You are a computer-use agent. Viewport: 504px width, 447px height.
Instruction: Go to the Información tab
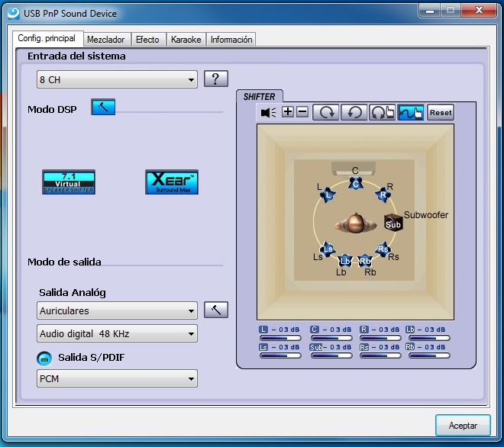(x=231, y=40)
